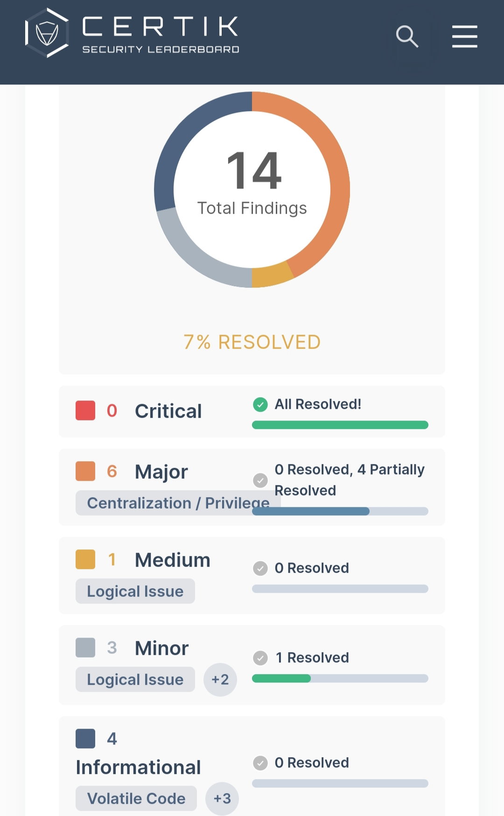Select the yellow Medium severity swatch
Image resolution: width=504 pixels, height=816 pixels.
click(x=85, y=559)
